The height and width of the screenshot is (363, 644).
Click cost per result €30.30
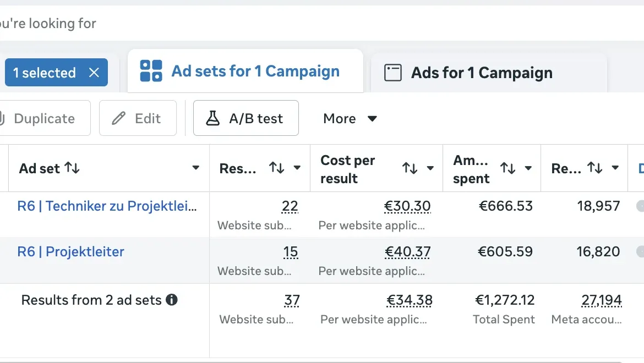click(407, 206)
